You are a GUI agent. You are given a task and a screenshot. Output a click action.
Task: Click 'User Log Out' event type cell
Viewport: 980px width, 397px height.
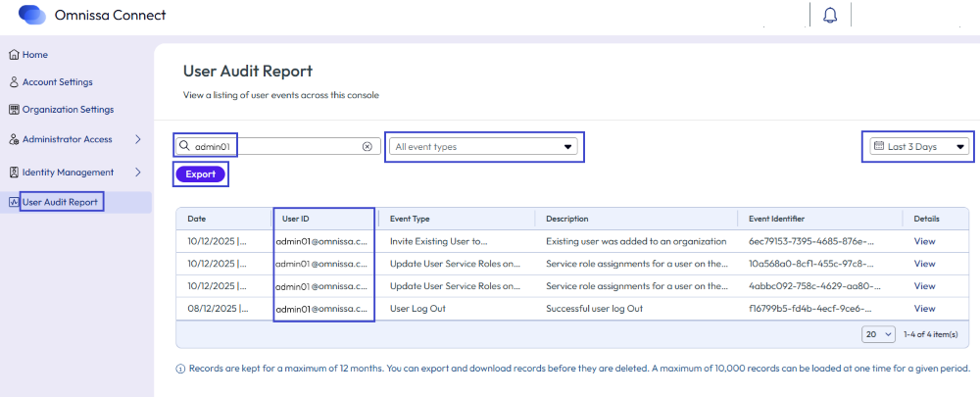417,308
